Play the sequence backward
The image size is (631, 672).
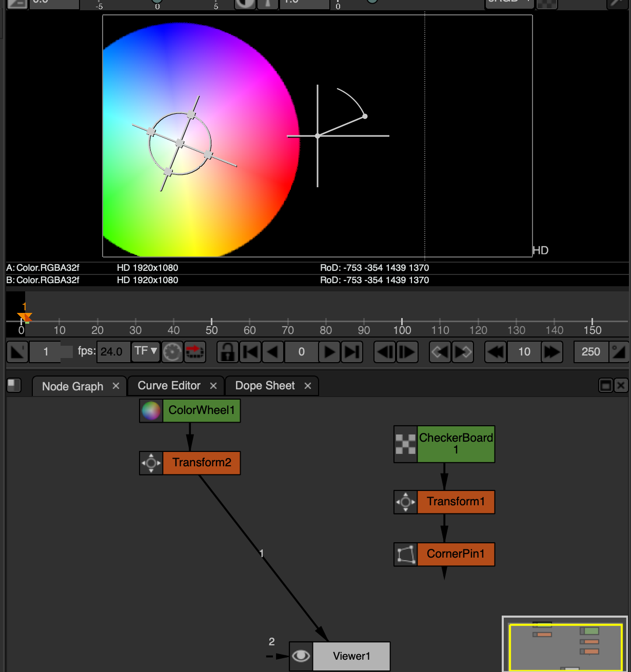tap(273, 352)
